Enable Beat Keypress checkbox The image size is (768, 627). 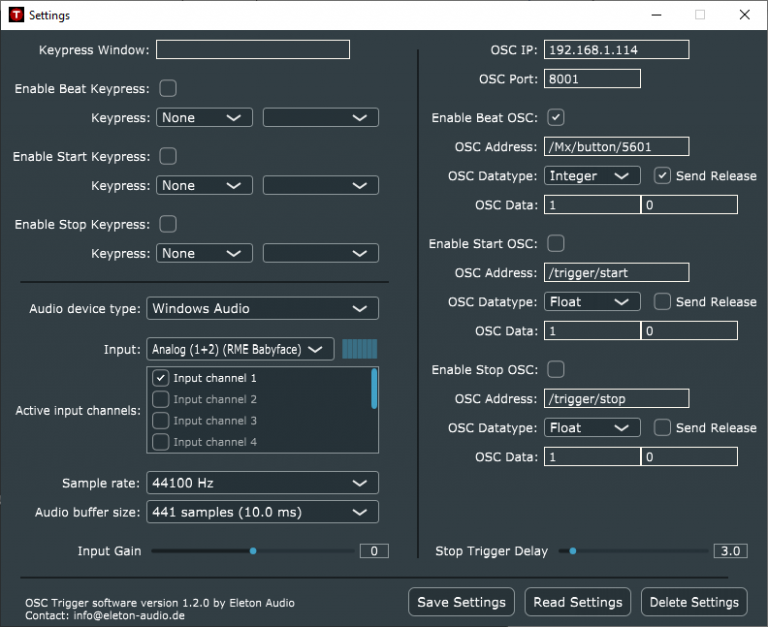coord(168,88)
